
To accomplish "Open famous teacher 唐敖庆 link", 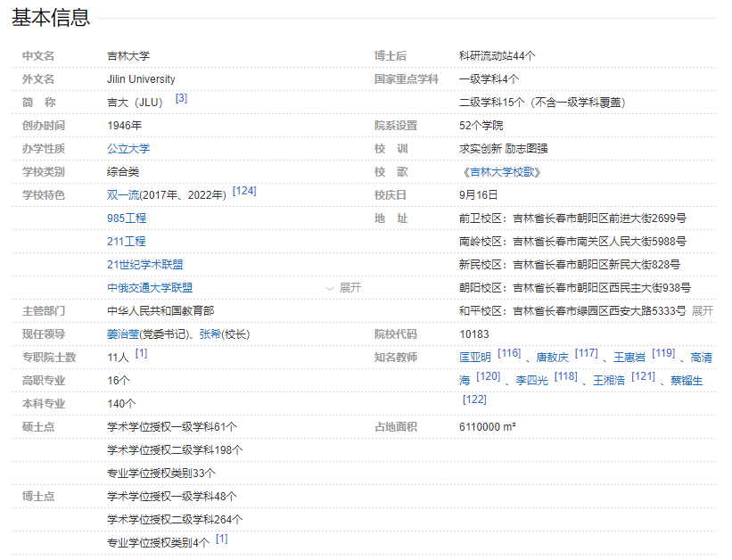I will (x=552, y=358).
